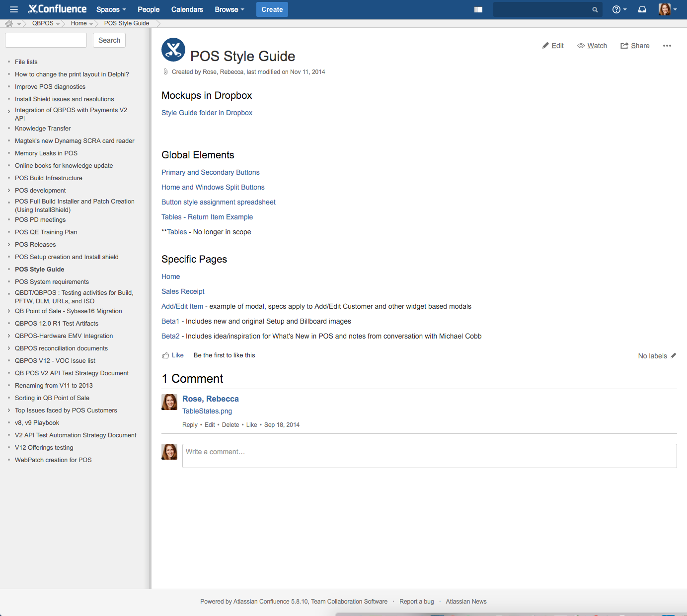
Task: Click the edit labels pencil icon
Action: coord(674,355)
